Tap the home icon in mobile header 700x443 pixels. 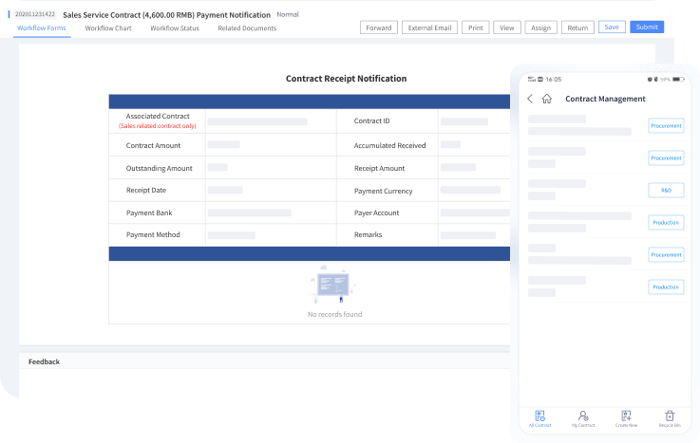[x=546, y=99]
